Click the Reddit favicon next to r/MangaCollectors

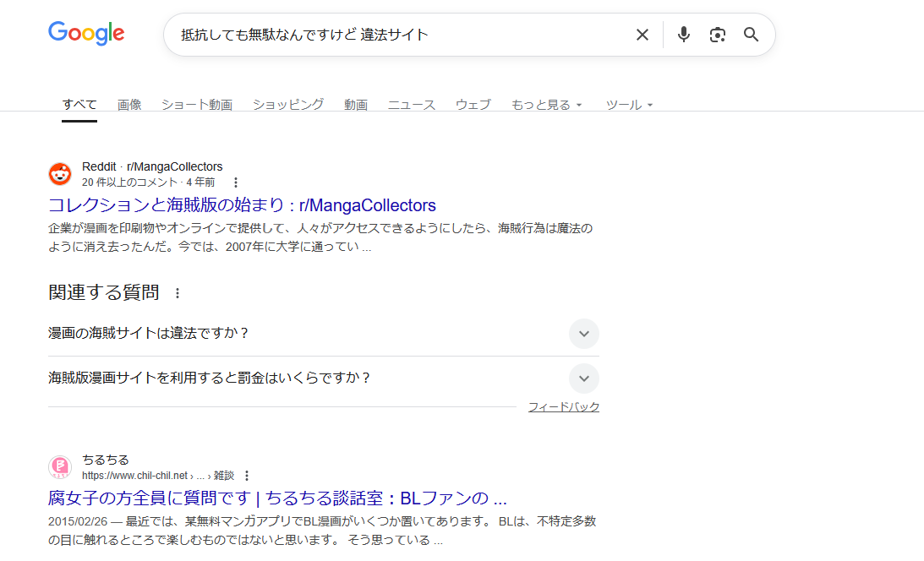pyautogui.click(x=60, y=173)
